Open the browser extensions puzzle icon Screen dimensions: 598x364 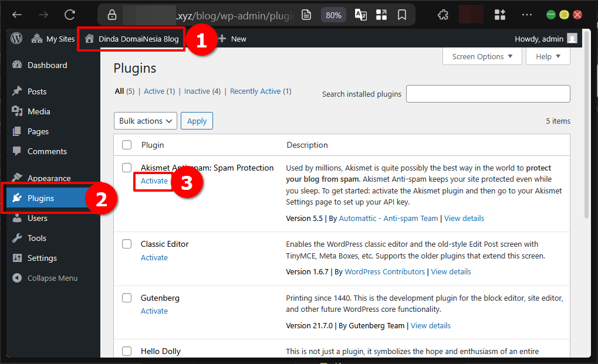(x=444, y=15)
